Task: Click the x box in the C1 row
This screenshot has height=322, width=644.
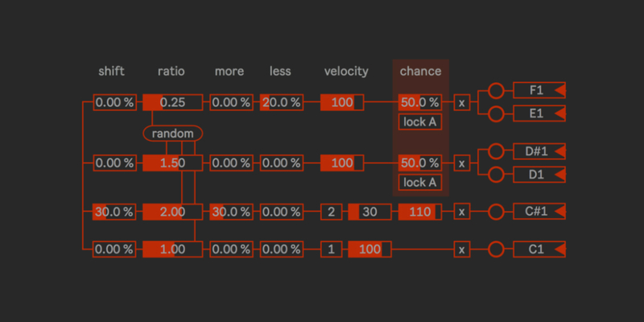Action: point(462,250)
